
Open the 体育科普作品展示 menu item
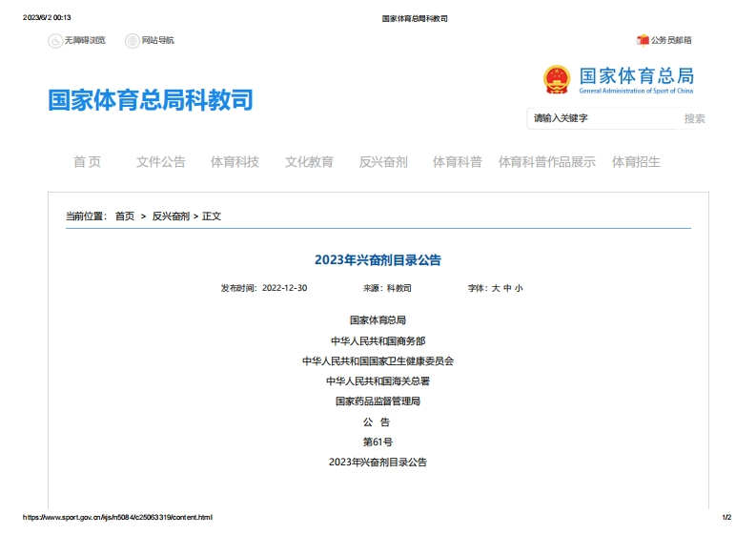coord(547,162)
